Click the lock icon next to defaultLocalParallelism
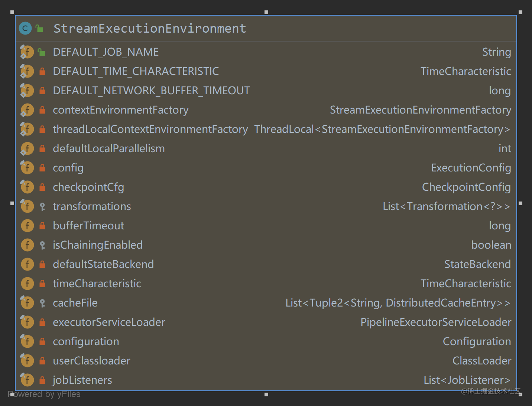Image resolution: width=532 pixels, height=406 pixels. 42,148
